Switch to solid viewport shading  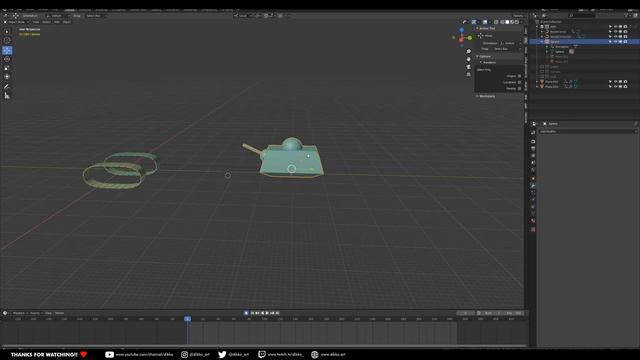[507, 22]
